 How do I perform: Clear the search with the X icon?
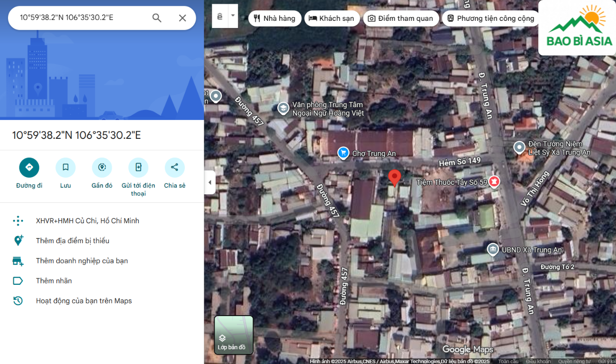click(x=182, y=18)
